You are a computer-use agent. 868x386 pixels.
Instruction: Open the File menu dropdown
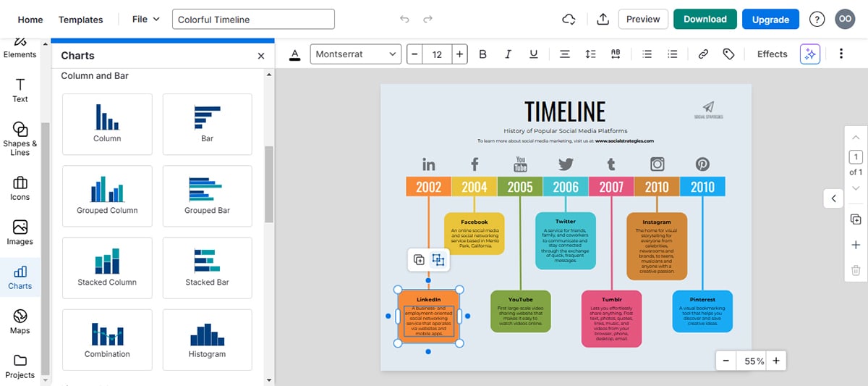click(145, 20)
